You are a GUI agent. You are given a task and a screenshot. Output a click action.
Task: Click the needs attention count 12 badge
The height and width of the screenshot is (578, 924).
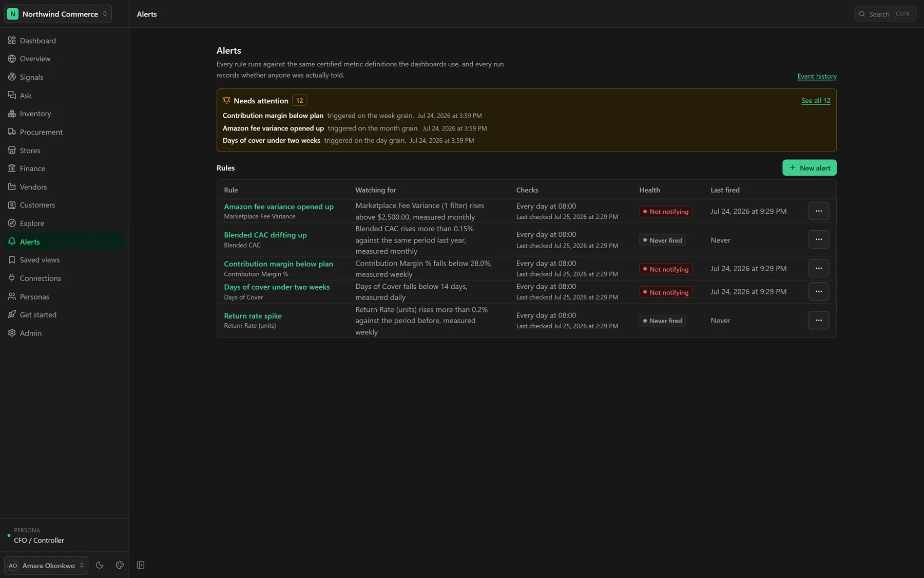(299, 101)
